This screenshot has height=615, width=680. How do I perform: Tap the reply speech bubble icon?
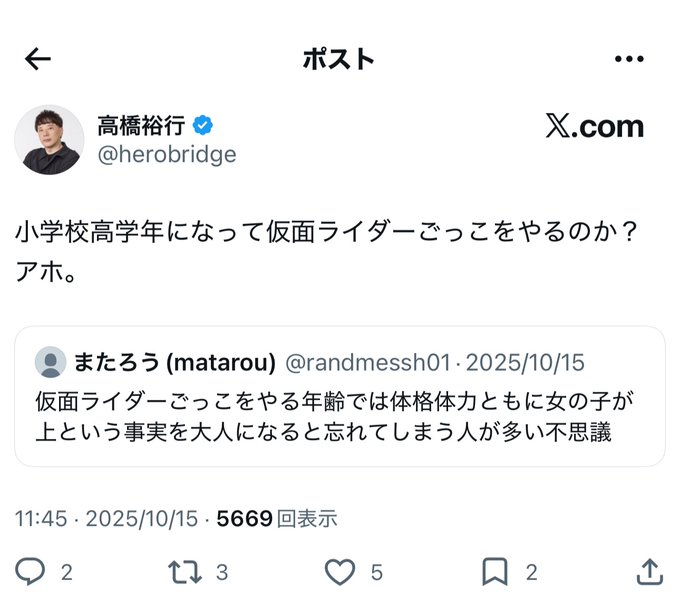31,571
